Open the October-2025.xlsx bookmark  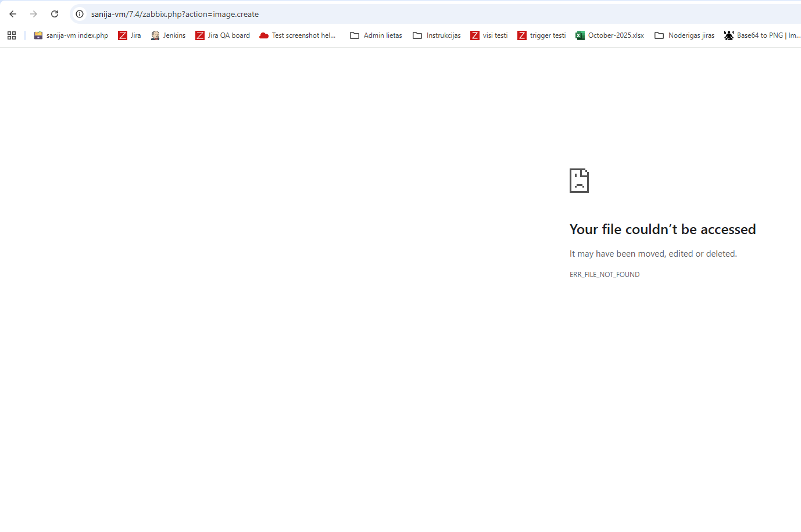[x=610, y=35]
